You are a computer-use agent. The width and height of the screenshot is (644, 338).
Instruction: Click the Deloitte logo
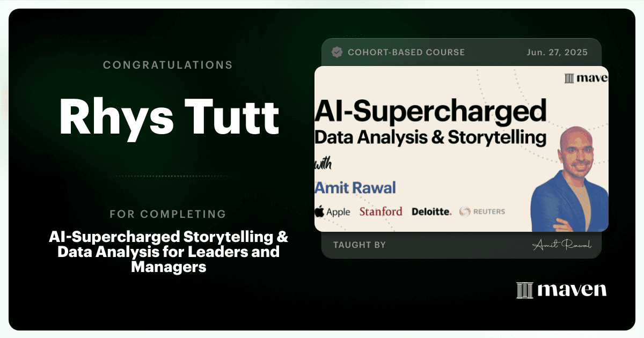(x=431, y=211)
